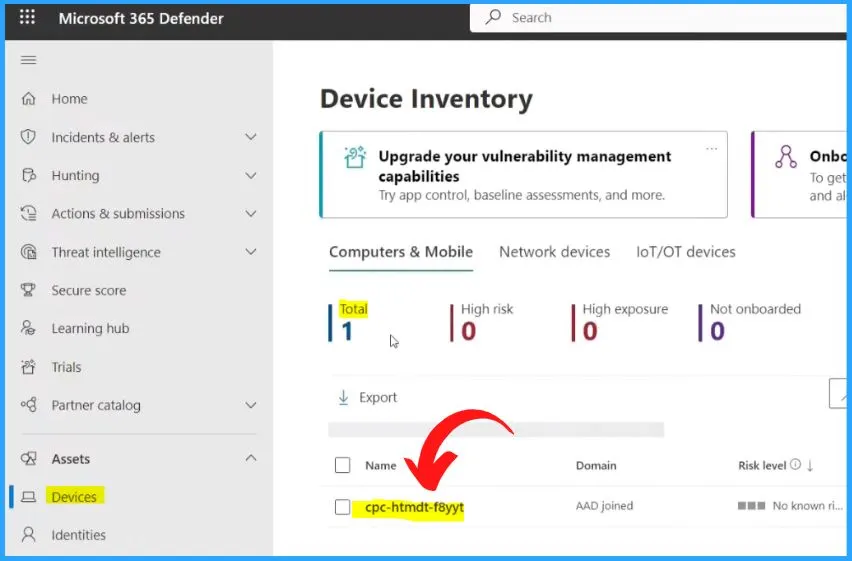Image resolution: width=852 pixels, height=561 pixels.
Task: Collapse the navigation hamburger menu
Action: (28, 60)
